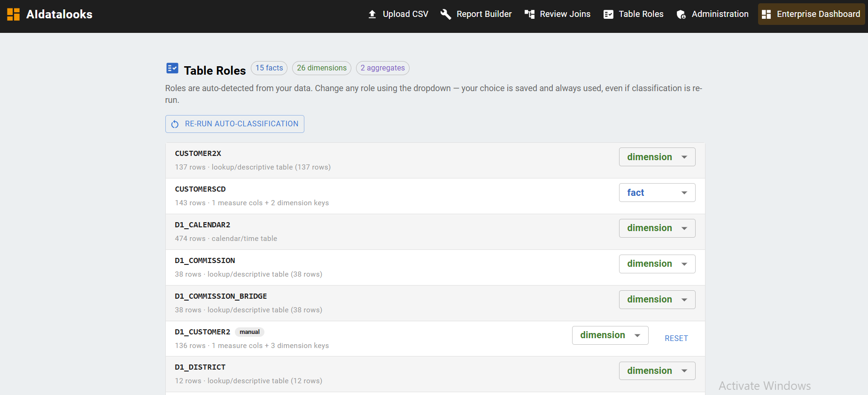868x395 pixels.
Task: Click '474 rows · calendar/time table' description
Action: click(226, 239)
